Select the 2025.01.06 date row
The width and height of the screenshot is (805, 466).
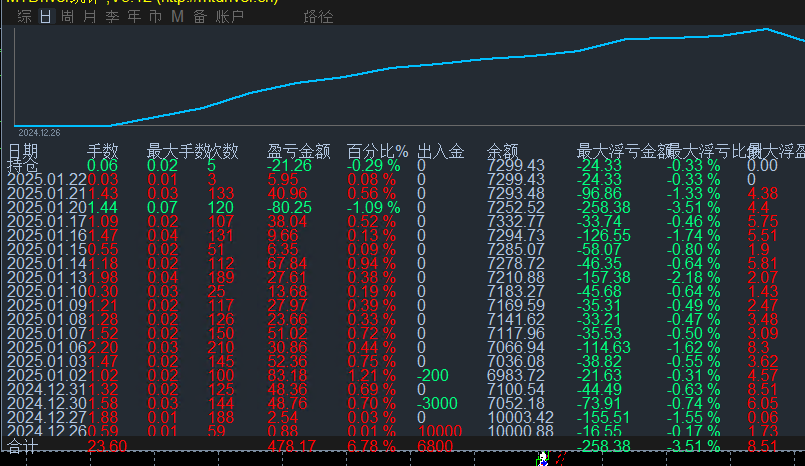[47, 347]
